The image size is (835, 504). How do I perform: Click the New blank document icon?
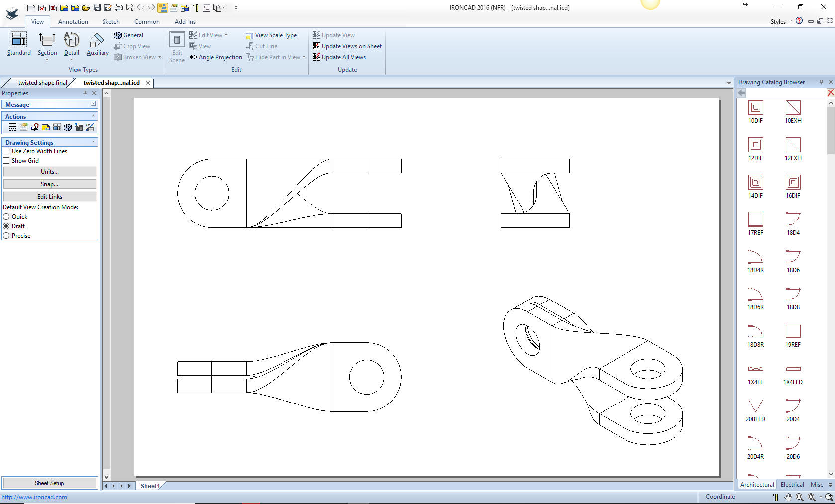tap(31, 8)
